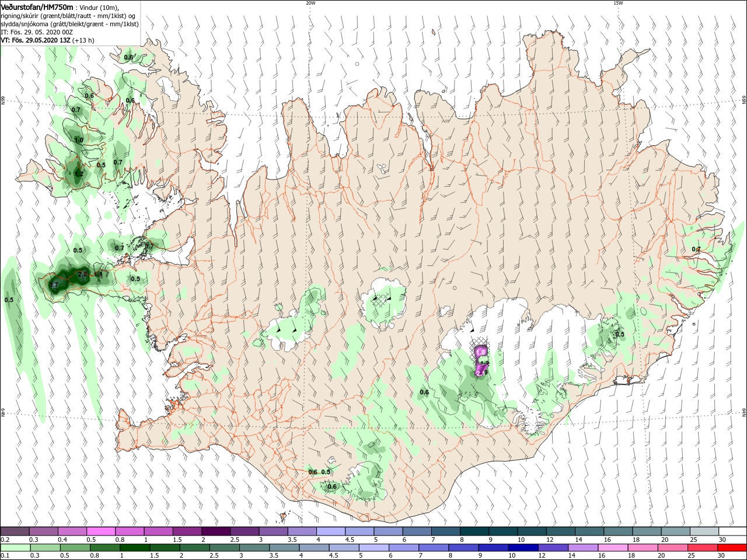Image resolution: width=747 pixels, height=560 pixels.
Task: Select the darkest purple 2 snow legend swatch
Action: pos(215,531)
